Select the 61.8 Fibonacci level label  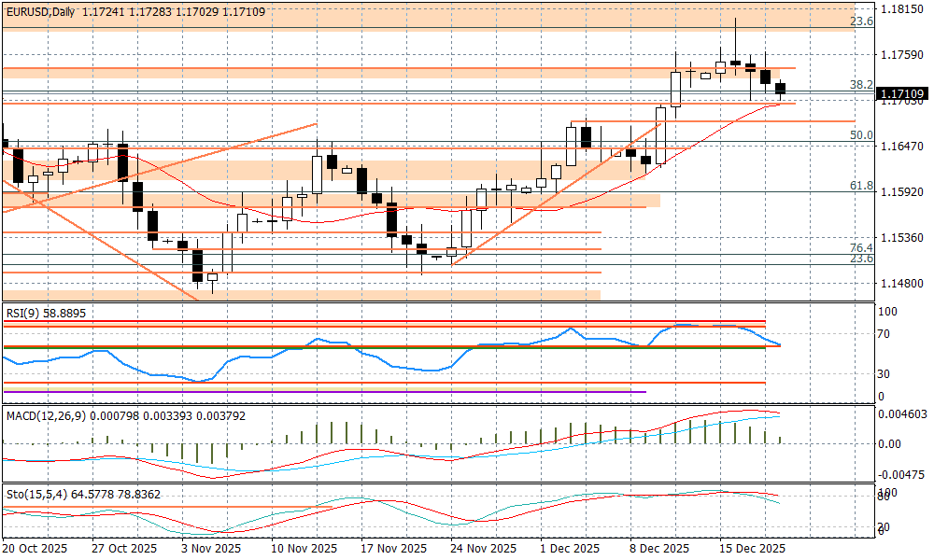pyautogui.click(x=860, y=187)
